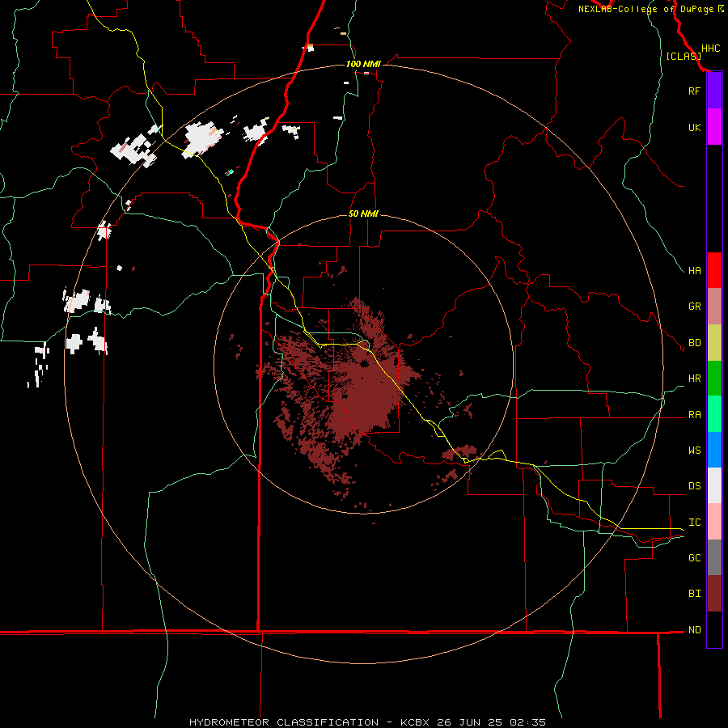Click the BD legend label

point(694,343)
